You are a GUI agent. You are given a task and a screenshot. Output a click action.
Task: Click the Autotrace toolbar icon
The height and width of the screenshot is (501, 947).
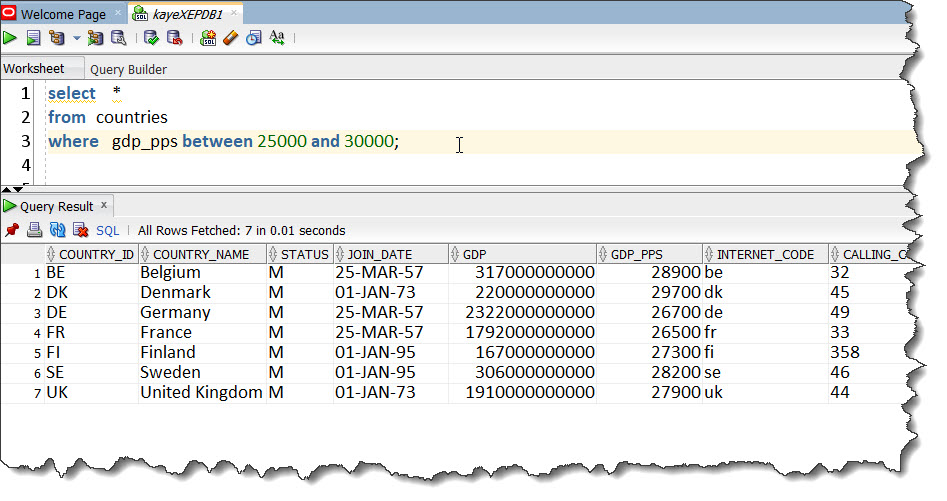pos(95,38)
